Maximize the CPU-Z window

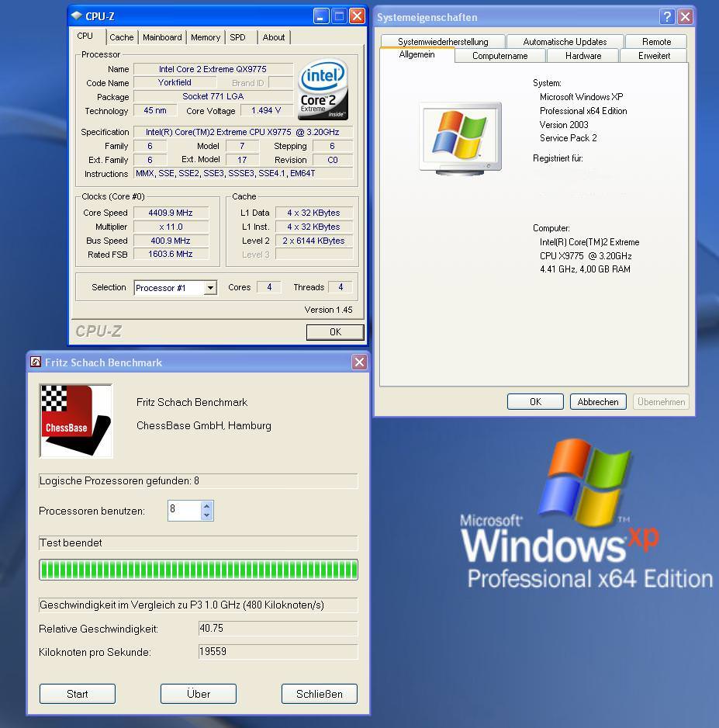click(340, 16)
